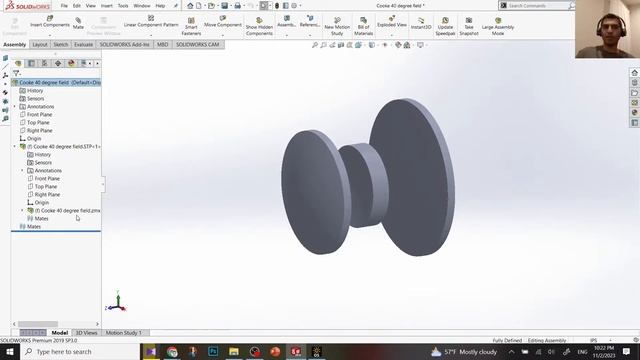Switch to the Layout tab
The image size is (640, 360).
click(40, 44)
